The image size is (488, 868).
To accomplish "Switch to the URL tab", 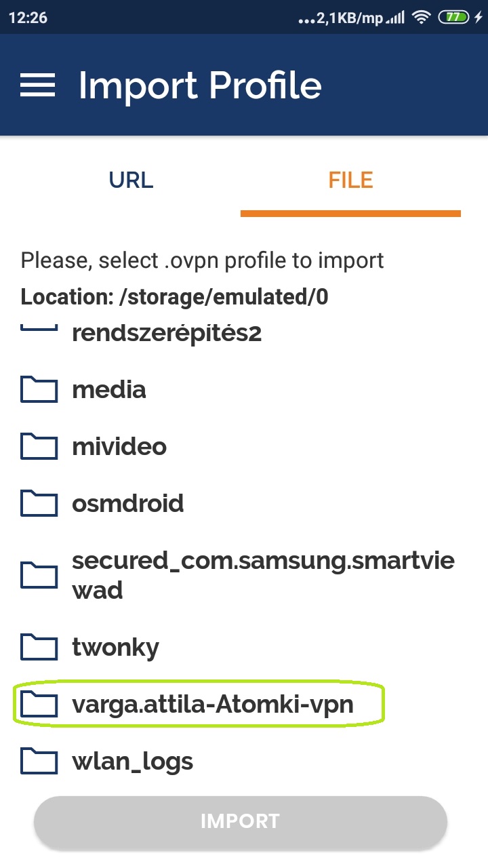I will [131, 180].
